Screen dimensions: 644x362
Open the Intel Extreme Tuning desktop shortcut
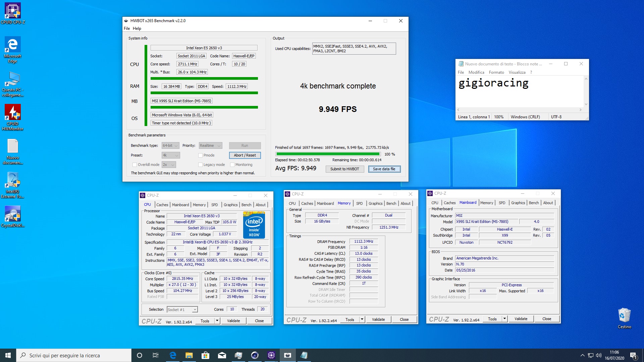coord(13,185)
